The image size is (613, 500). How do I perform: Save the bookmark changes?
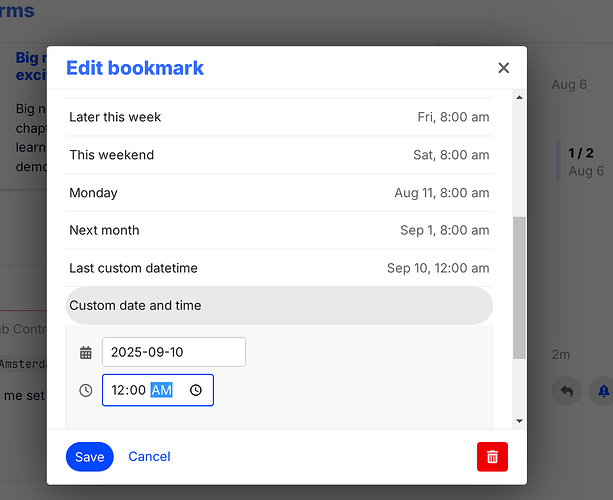click(89, 456)
